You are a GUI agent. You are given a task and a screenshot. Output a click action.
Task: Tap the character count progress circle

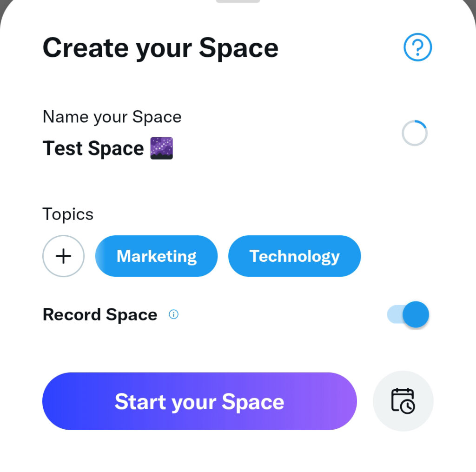(414, 132)
